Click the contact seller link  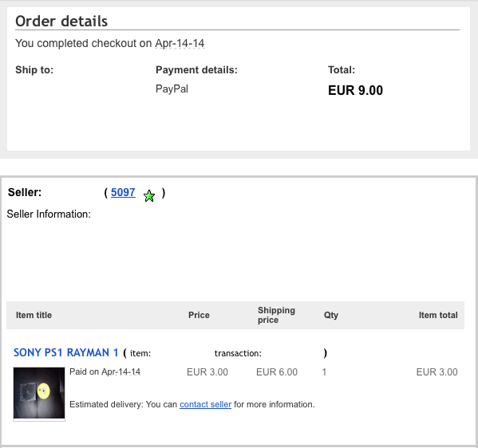(205, 404)
